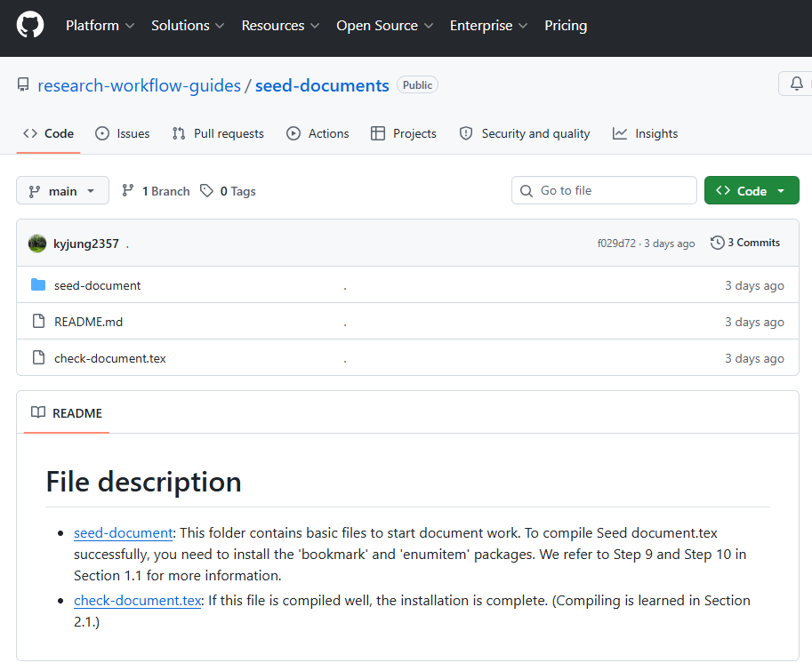Click '3 days ago' in the check-document.tex row

[754, 358]
